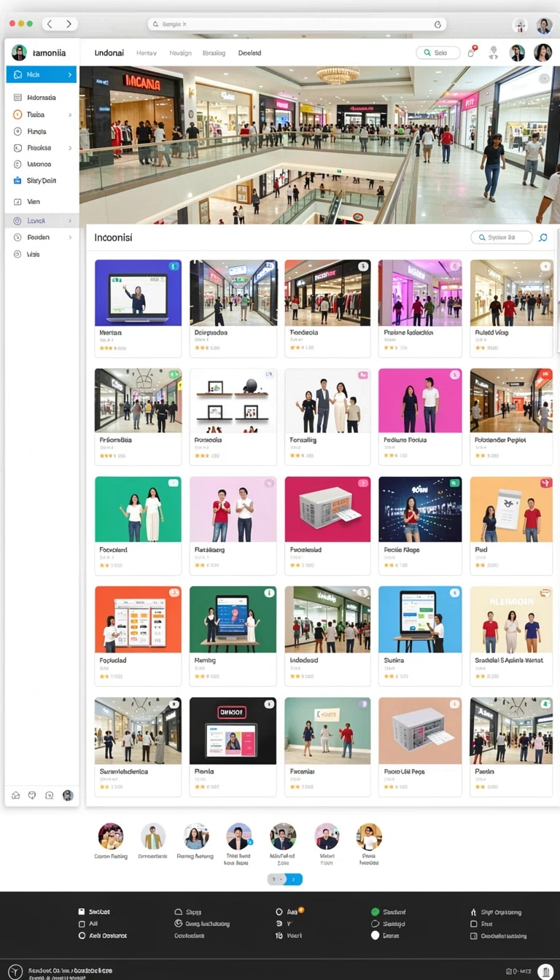The image size is (560, 980).
Task: Click the magnifier icon beside the Incoonisi search field
Action: click(542, 238)
